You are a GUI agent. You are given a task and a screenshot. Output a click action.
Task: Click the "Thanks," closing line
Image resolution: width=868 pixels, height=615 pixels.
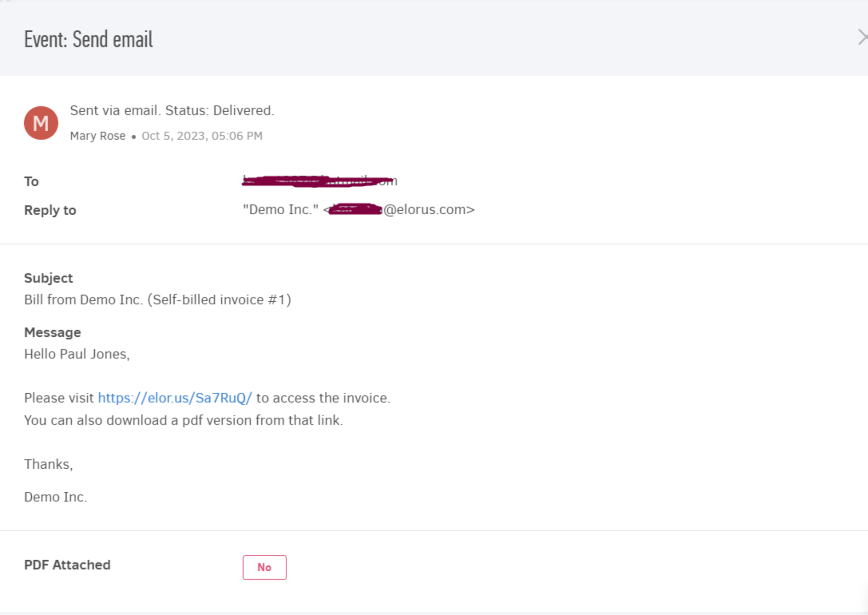point(48,464)
